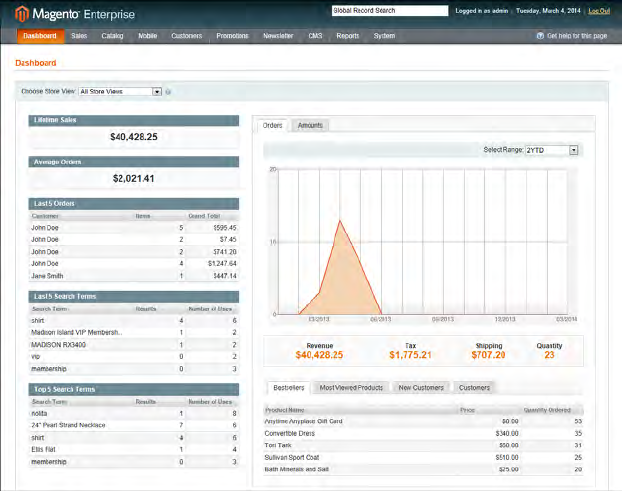Switch to Most Viewed Products tab

350,387
